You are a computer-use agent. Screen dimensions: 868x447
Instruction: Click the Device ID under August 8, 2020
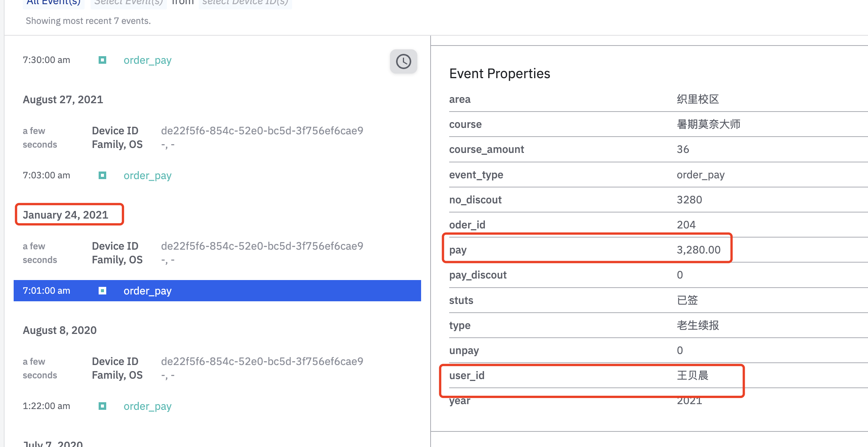coord(262,361)
